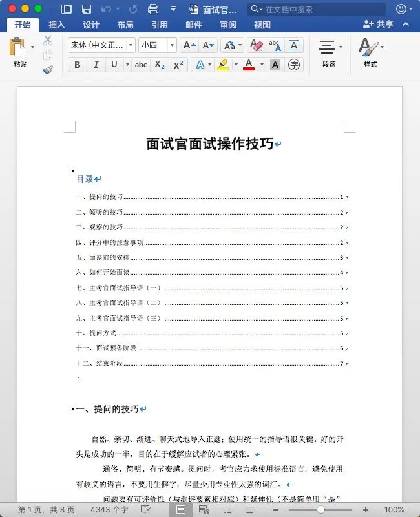
Task: Expand text effects dropdown arrow
Action: click(x=209, y=65)
